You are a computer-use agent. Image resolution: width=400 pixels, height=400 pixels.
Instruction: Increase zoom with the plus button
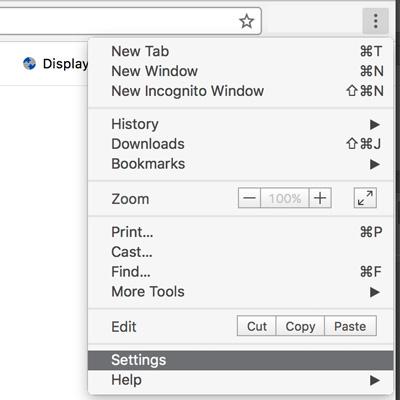pyautogui.click(x=320, y=198)
